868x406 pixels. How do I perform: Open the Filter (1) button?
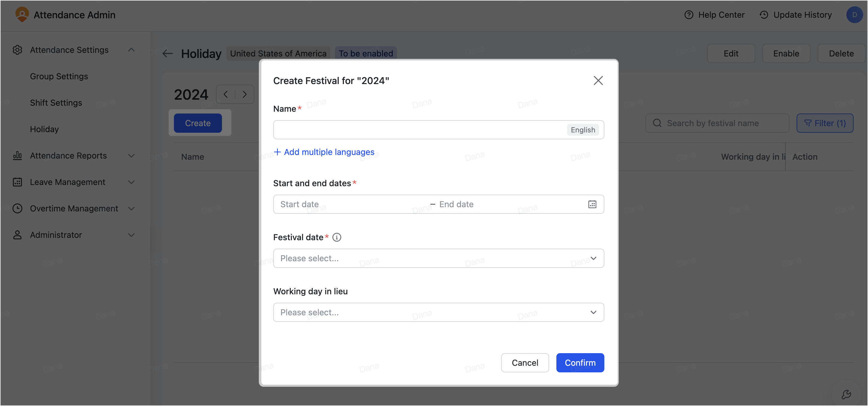825,123
